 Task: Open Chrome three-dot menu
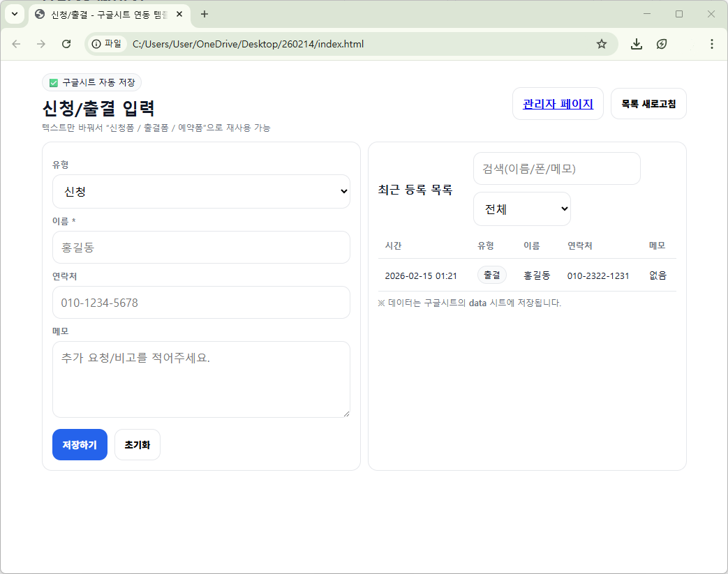(x=711, y=44)
